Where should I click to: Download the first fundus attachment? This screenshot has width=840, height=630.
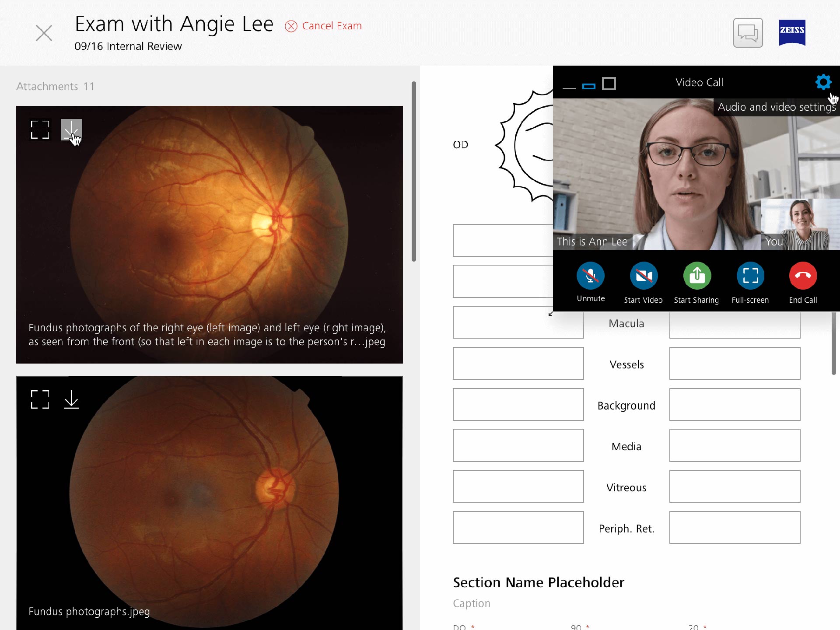click(71, 130)
